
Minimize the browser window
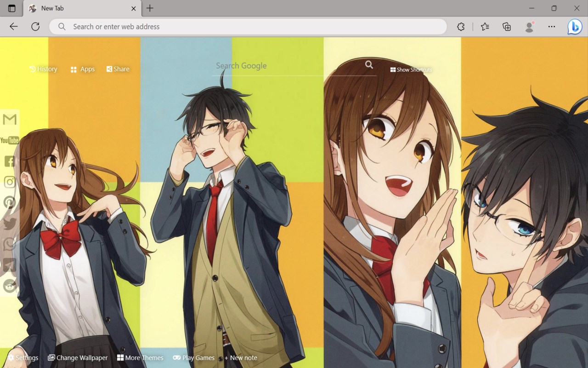coord(531,8)
